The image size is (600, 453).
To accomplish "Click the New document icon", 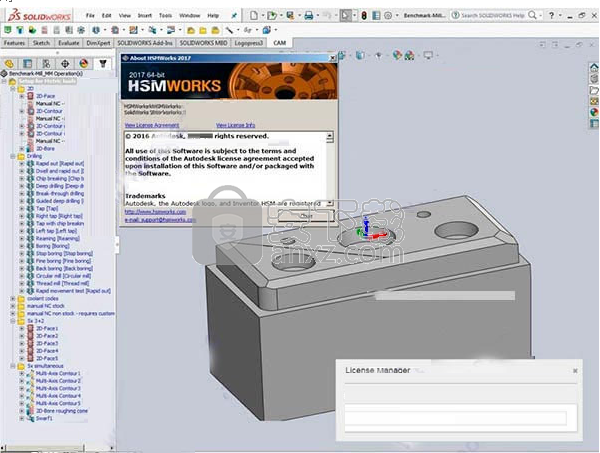I will (254, 15).
